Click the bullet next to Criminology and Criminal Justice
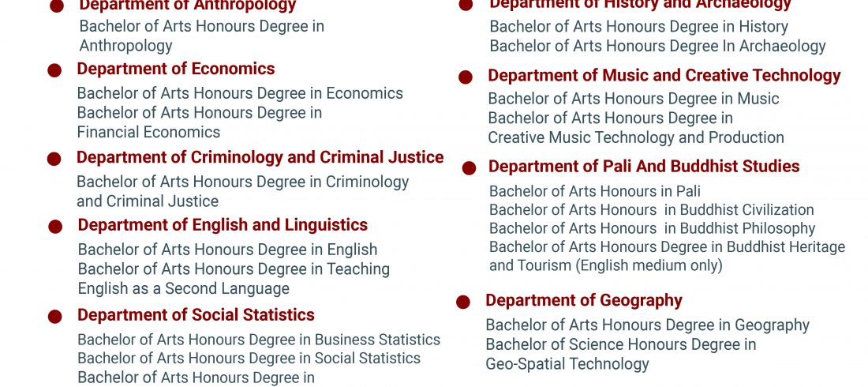Screen dimensions: 868x387 pyautogui.click(x=54, y=159)
